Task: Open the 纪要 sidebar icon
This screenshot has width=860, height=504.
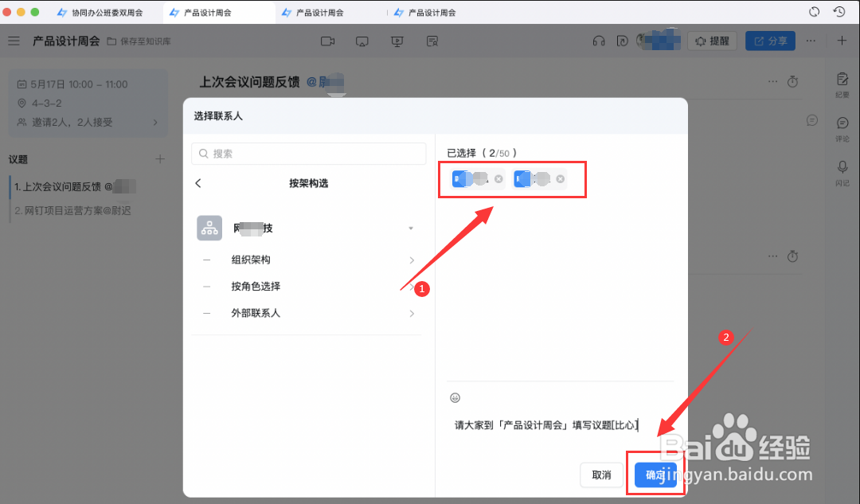Action: point(842,85)
